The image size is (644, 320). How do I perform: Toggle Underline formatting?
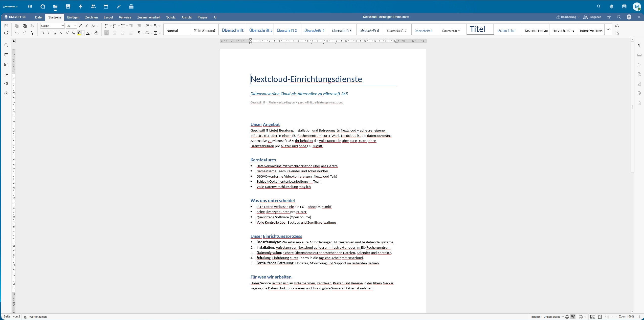click(x=55, y=33)
